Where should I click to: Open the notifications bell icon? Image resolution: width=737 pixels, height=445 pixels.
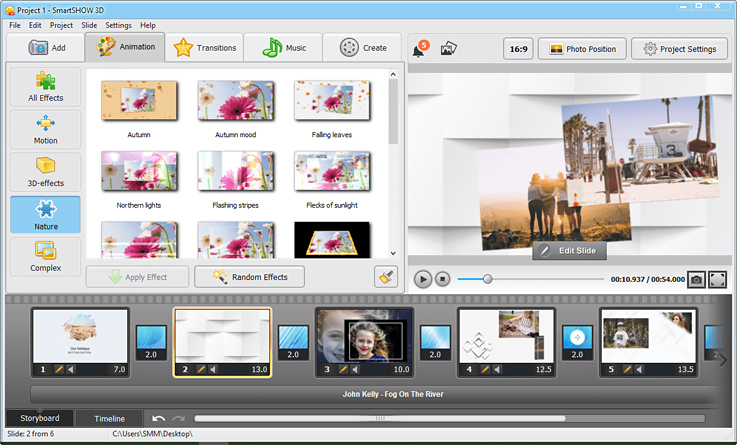pyautogui.click(x=419, y=50)
